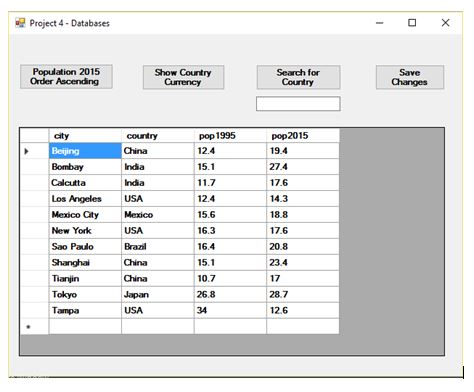This screenshot has width=474, height=392.
Task: Select pop1995 value 10.7 for Tianjin
Action: tap(230, 279)
